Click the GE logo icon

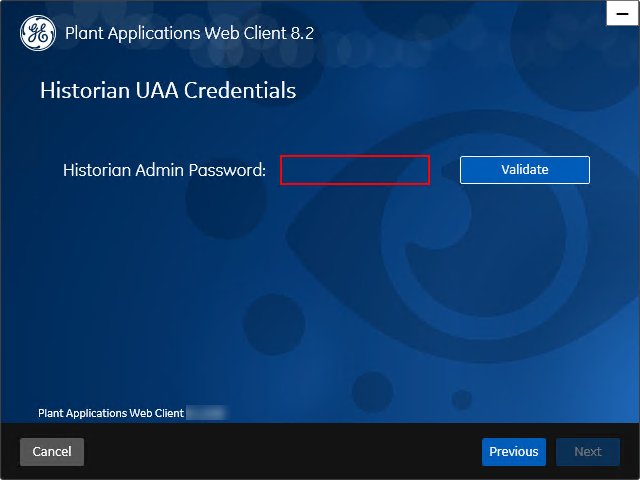tap(38, 33)
